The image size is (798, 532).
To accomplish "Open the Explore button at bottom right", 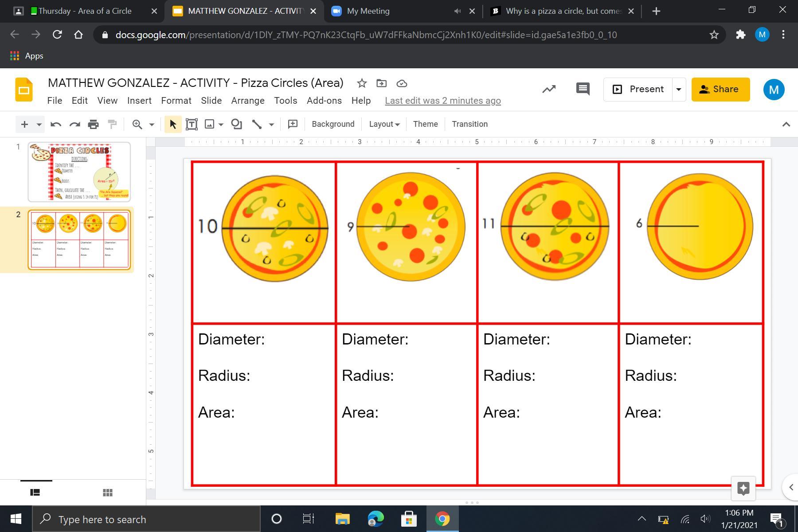I will coord(743,488).
